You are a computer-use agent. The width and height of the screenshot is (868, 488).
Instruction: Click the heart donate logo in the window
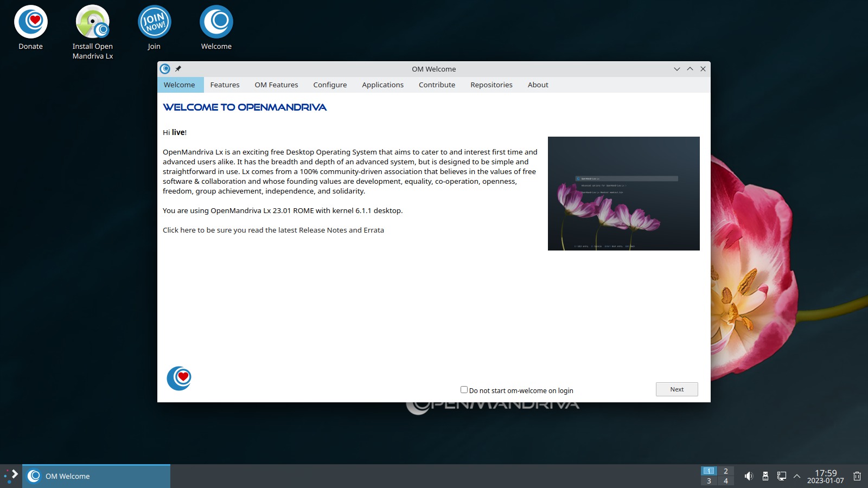(179, 378)
